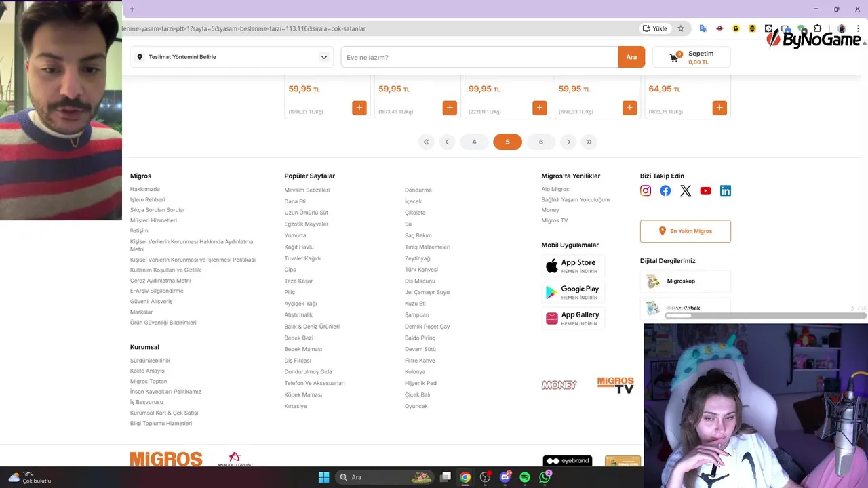
Task: Open Mevsim Sebzeleri link
Action: (x=307, y=190)
